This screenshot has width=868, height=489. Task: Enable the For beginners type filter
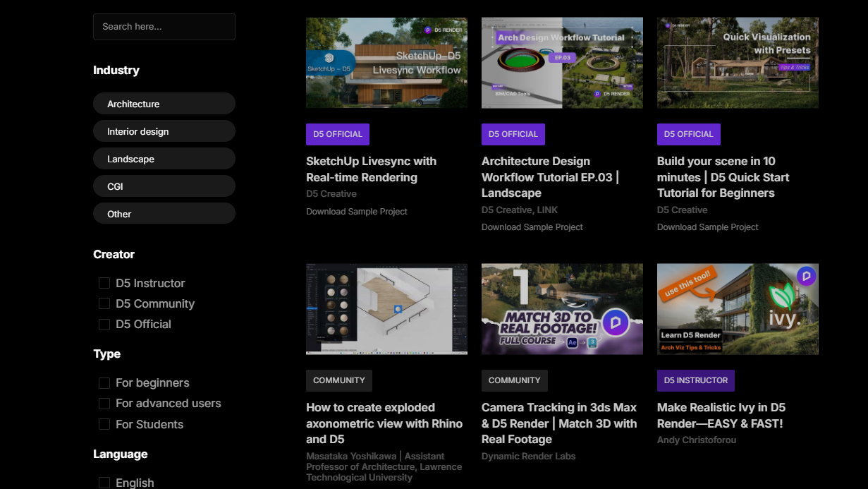pos(104,382)
